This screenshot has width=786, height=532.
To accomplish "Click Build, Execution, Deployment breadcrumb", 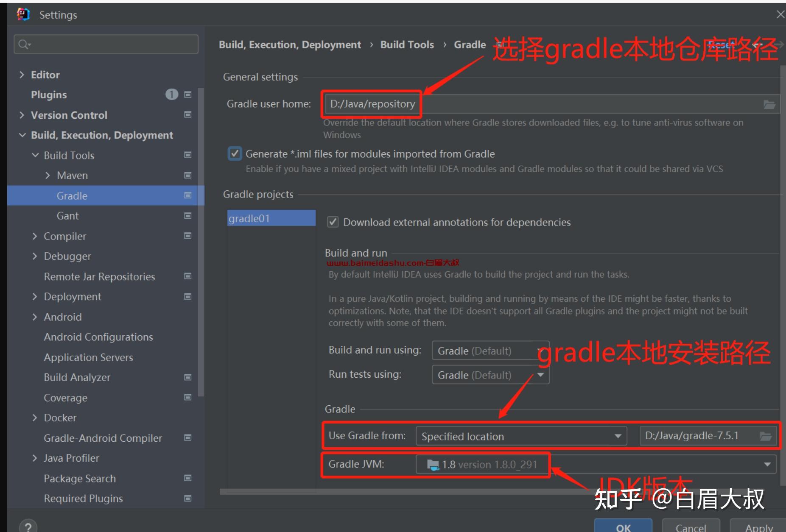I will pos(290,44).
